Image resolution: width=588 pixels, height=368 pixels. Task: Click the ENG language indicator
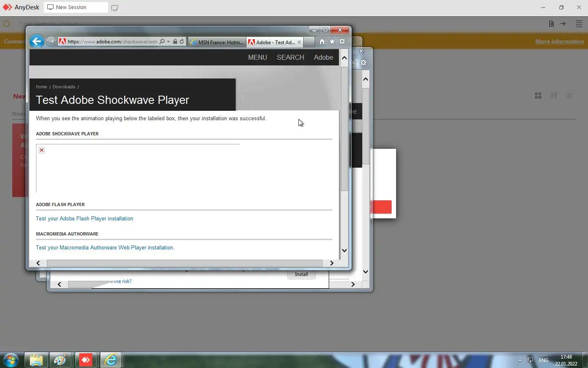click(543, 360)
